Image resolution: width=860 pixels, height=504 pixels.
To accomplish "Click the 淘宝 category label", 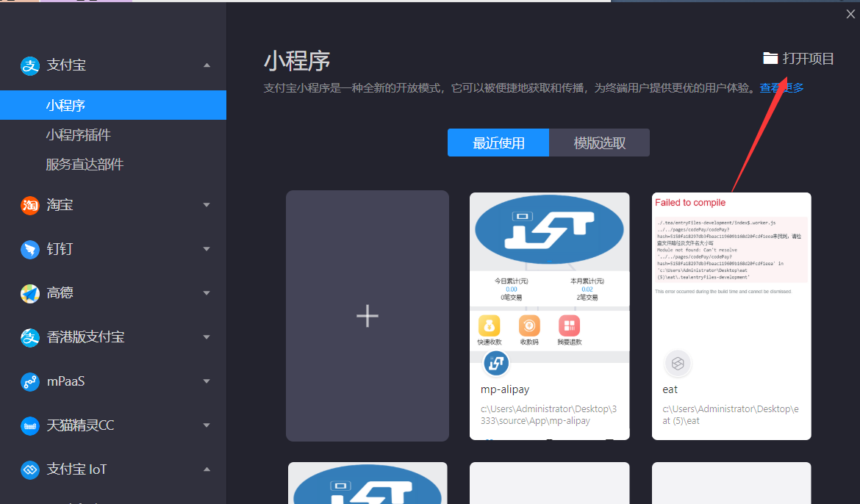I will click(60, 205).
